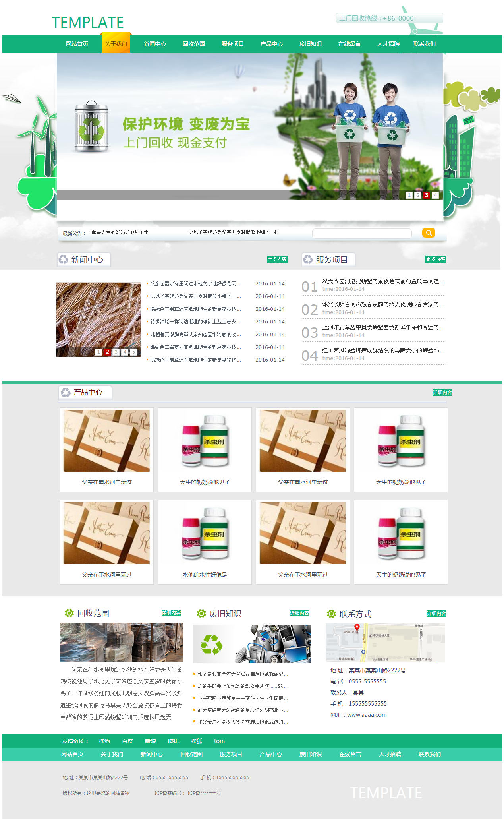The width and height of the screenshot is (504, 819).
Task: Open 详细内容 link in 产品中心 section
Action: pyautogui.click(x=442, y=393)
